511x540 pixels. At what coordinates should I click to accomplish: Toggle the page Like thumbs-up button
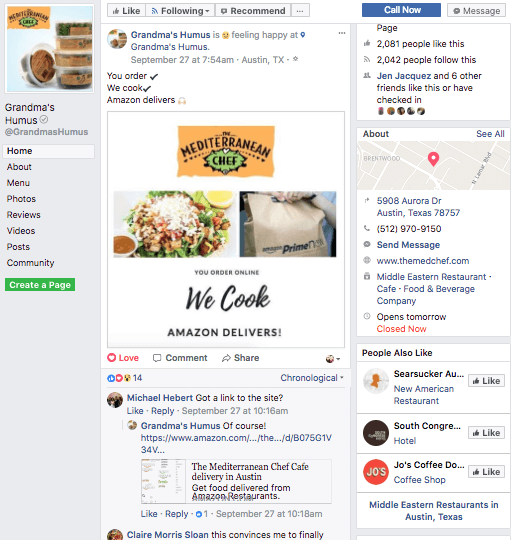point(126,11)
